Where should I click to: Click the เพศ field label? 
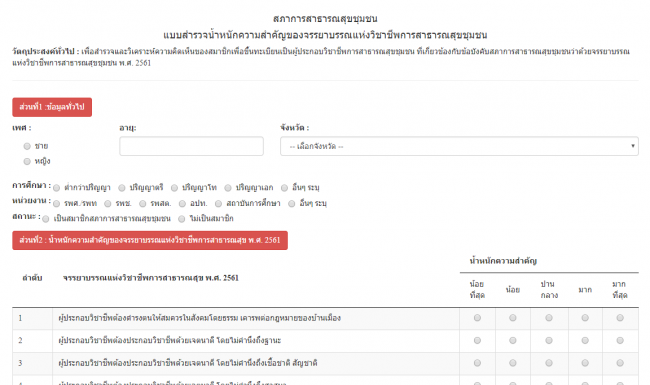(x=22, y=128)
